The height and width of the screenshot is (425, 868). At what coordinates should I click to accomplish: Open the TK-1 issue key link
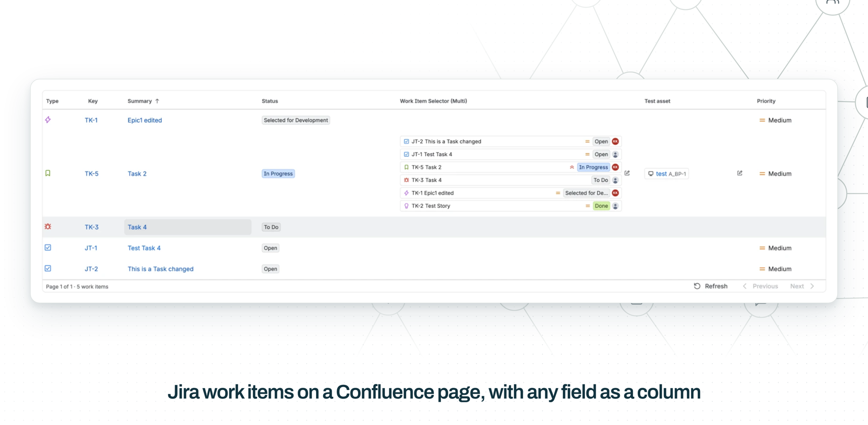click(x=91, y=120)
